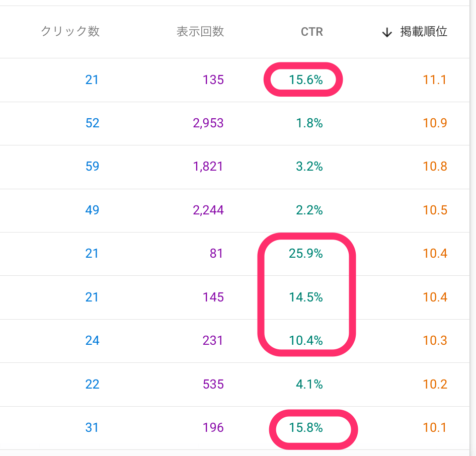Click the 10.4% CTR value
The width and height of the screenshot is (476, 456).
305,341
